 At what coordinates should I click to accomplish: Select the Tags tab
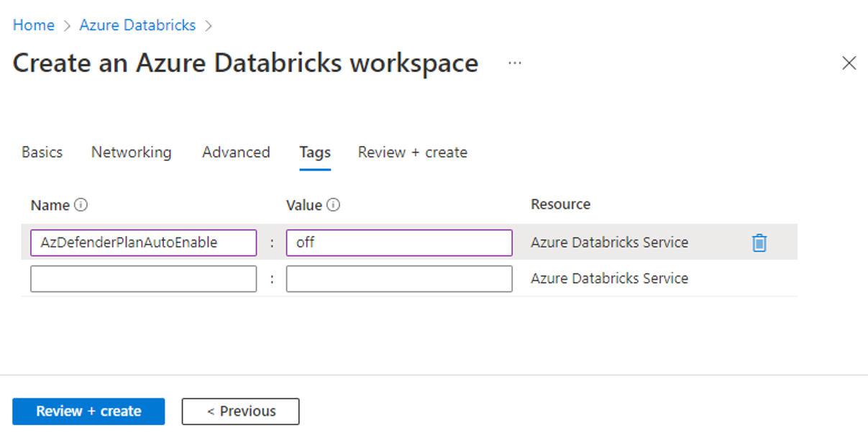[315, 152]
